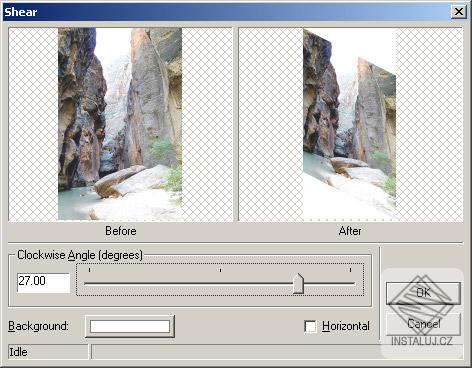Click the After label
The image size is (472, 368).
[x=350, y=231]
